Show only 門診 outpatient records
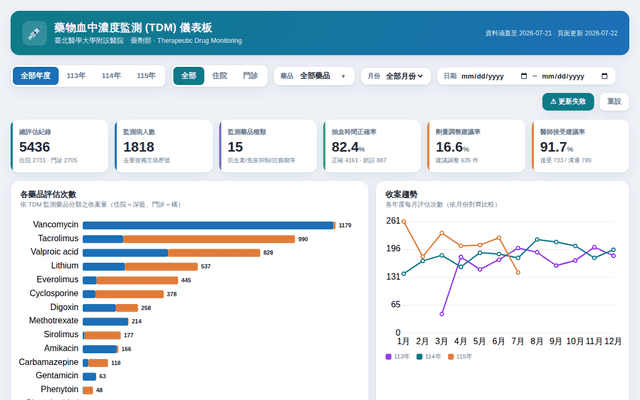Screen dimensions: 640x400 coord(250,76)
